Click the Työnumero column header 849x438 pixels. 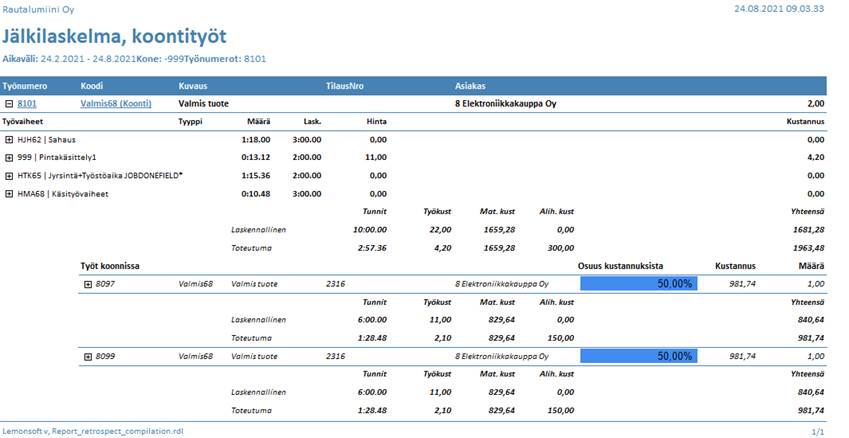pyautogui.click(x=25, y=86)
